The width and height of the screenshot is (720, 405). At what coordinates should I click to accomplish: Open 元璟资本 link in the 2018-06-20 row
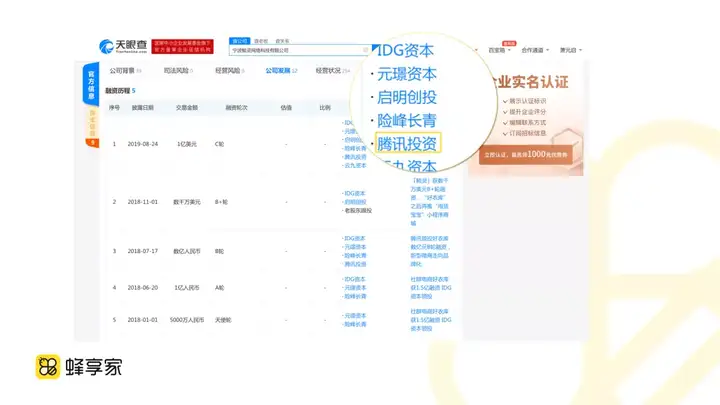click(x=355, y=288)
